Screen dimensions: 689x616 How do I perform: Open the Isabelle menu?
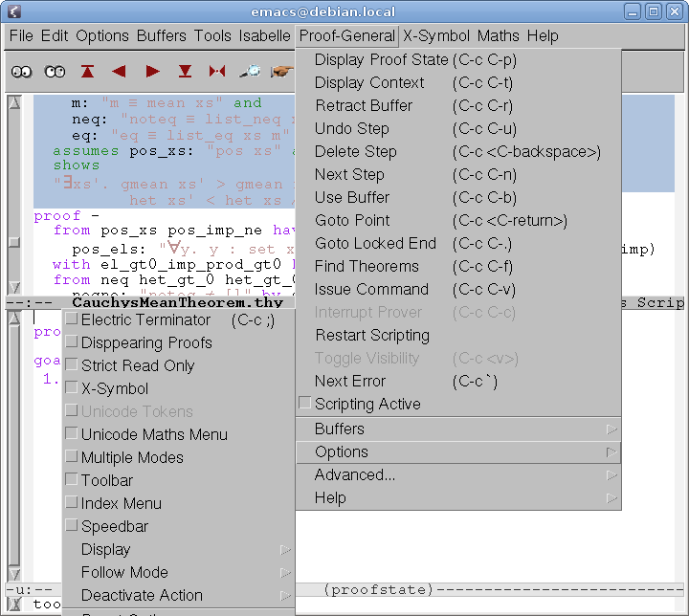(264, 35)
